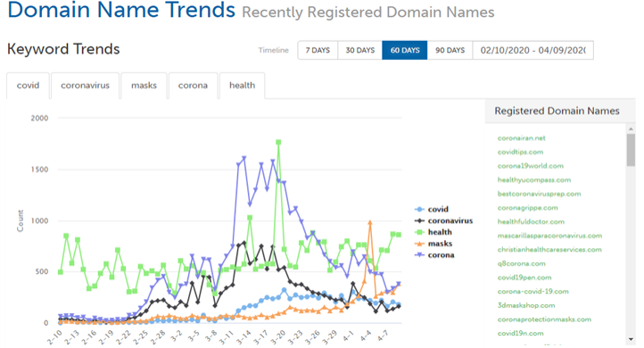Toggle the masks series in chart legend
Image resolution: width=644 pixels, height=348 pixels.
(433, 244)
